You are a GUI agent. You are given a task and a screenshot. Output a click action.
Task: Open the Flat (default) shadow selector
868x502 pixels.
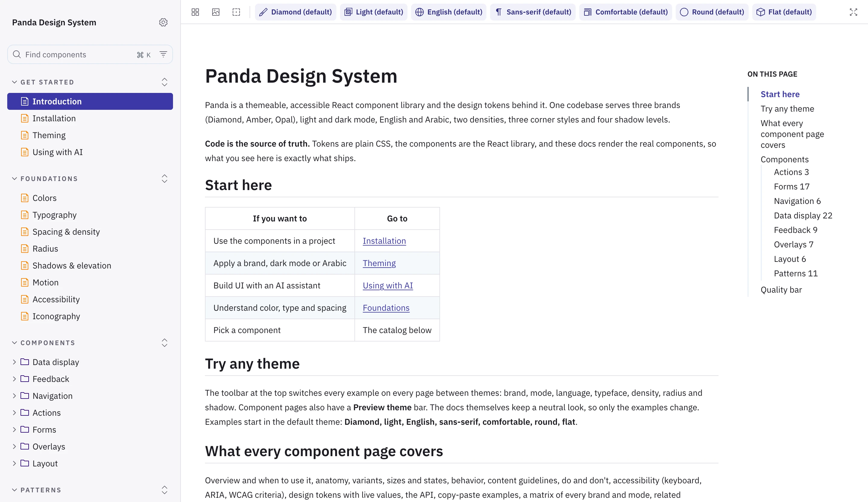pos(784,12)
